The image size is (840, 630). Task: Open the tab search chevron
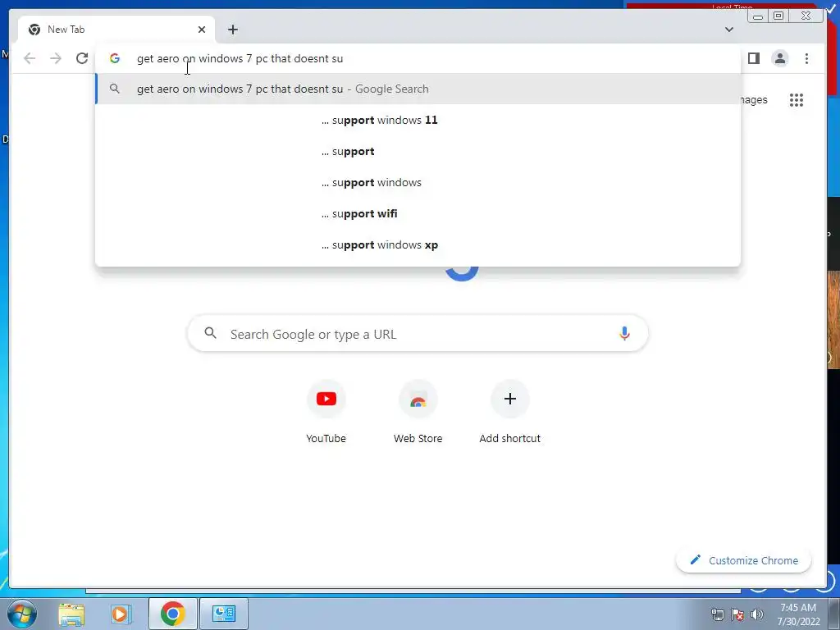(x=729, y=30)
